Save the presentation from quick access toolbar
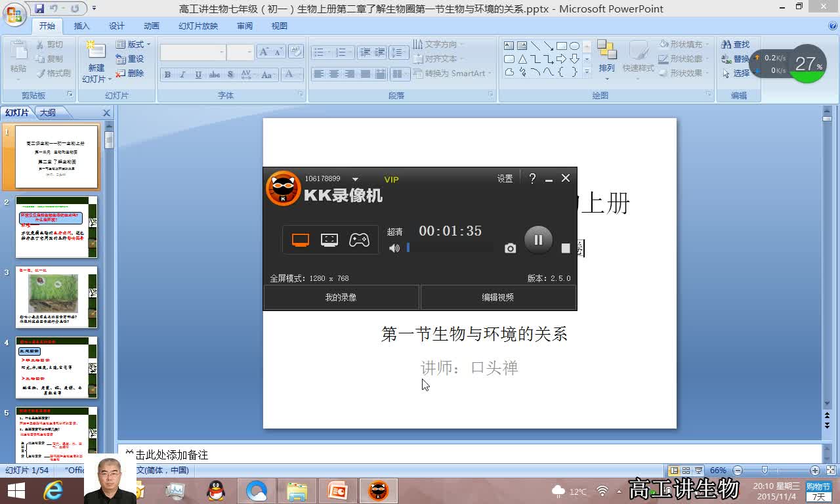The width and height of the screenshot is (840, 504). 39,9
